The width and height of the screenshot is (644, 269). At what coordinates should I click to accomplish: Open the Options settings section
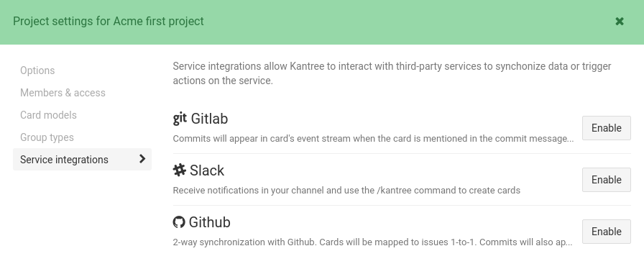(37, 70)
